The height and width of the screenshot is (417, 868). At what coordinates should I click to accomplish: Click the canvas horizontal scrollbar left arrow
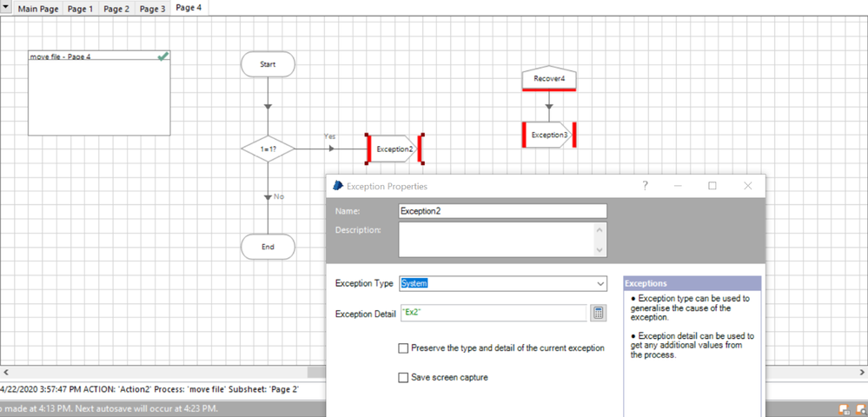pyautogui.click(x=5, y=372)
